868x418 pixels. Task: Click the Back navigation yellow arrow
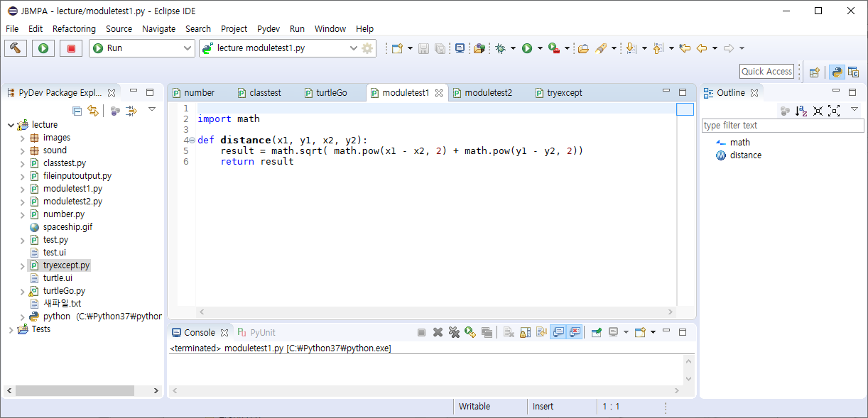click(x=702, y=48)
